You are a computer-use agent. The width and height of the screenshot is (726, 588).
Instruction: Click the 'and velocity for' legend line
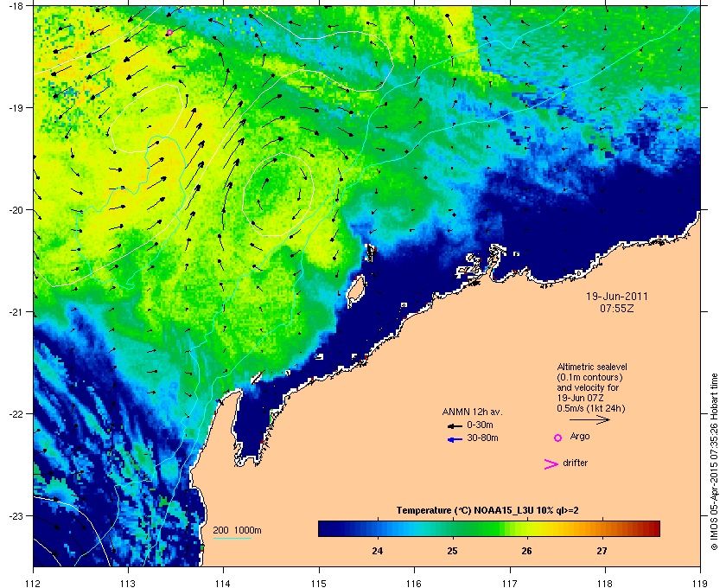(x=588, y=387)
